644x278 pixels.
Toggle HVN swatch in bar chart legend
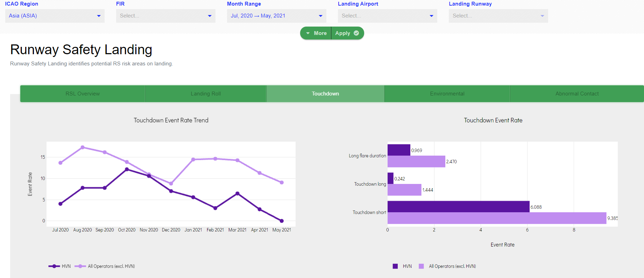click(x=395, y=266)
